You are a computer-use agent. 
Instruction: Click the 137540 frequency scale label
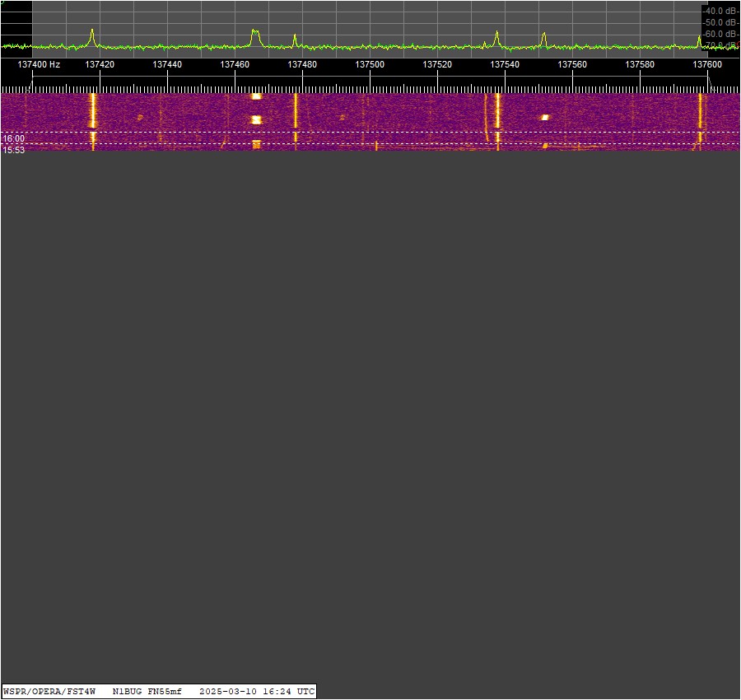[x=505, y=64]
